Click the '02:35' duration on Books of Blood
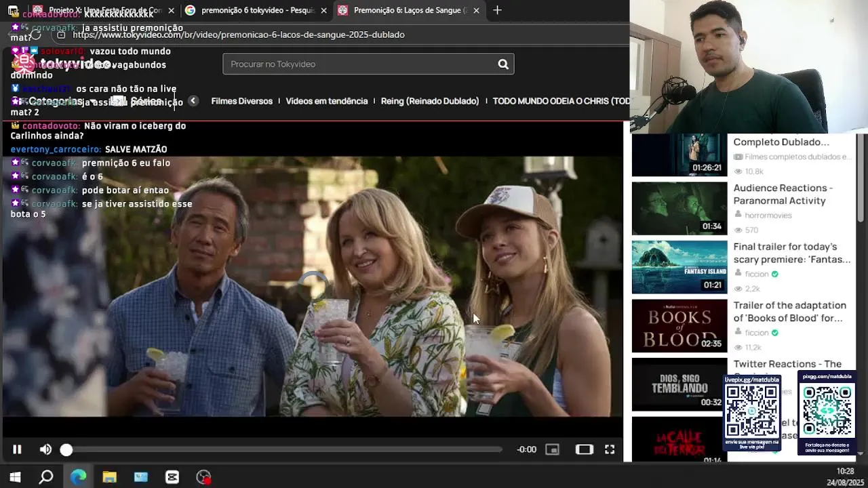The height and width of the screenshot is (488, 868). [711, 344]
